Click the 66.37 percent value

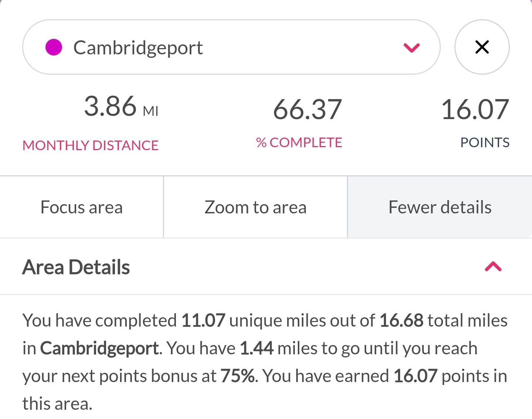pyautogui.click(x=307, y=109)
